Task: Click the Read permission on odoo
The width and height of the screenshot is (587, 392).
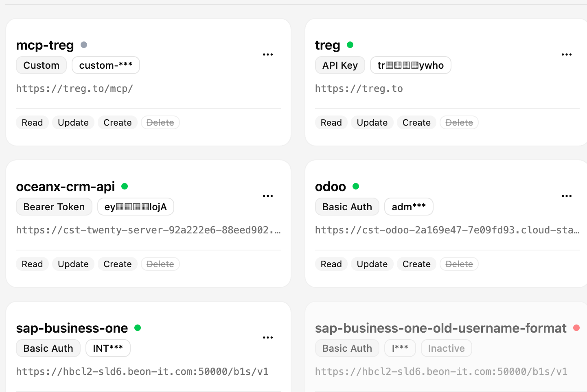Action: 331,264
